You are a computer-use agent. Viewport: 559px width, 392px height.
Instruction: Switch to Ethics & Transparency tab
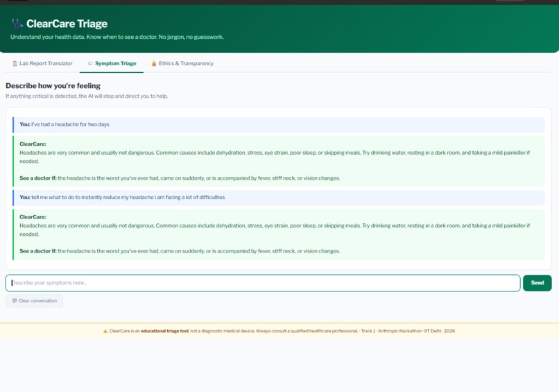click(182, 64)
